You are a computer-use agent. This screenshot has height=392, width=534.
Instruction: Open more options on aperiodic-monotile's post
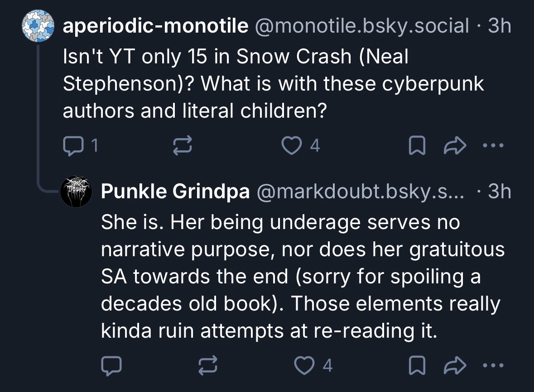click(x=493, y=146)
